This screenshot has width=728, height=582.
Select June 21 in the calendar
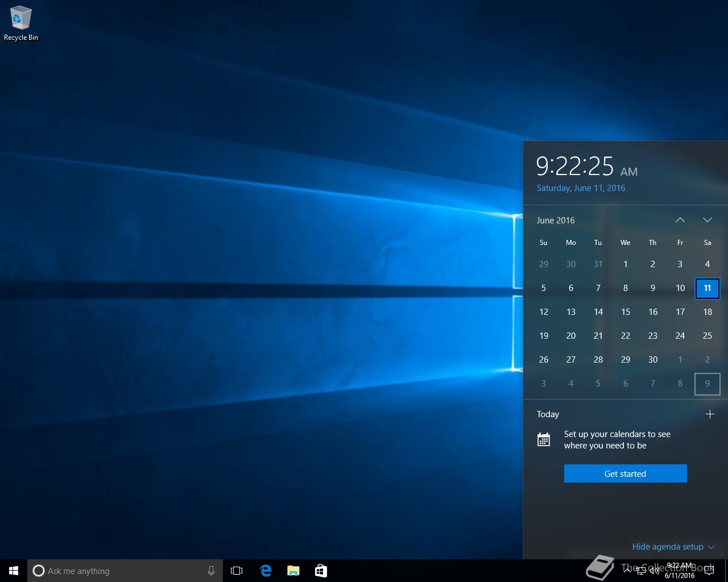pyautogui.click(x=598, y=336)
